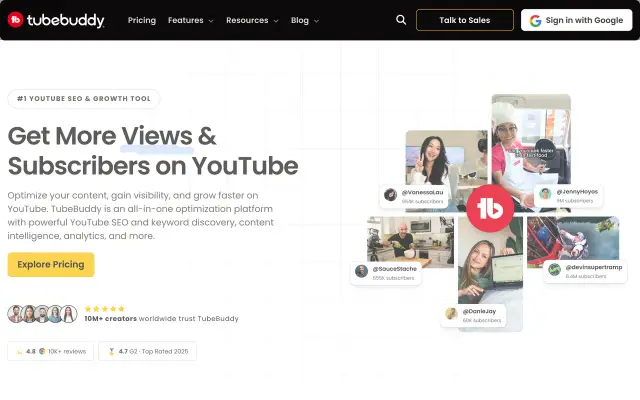Click the Chrome icon in reviews badge
The height and width of the screenshot is (400, 640).
[42, 351]
